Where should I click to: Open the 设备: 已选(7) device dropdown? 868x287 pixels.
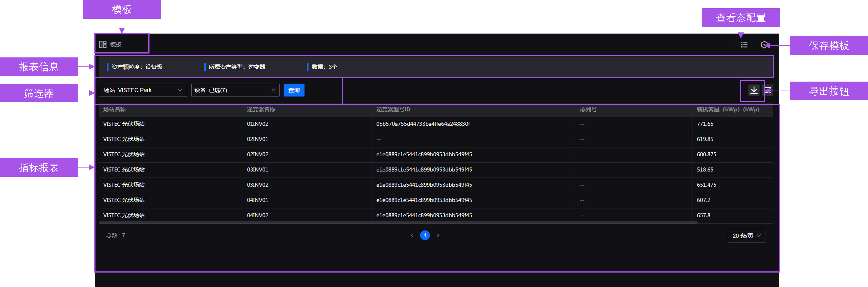(235, 90)
